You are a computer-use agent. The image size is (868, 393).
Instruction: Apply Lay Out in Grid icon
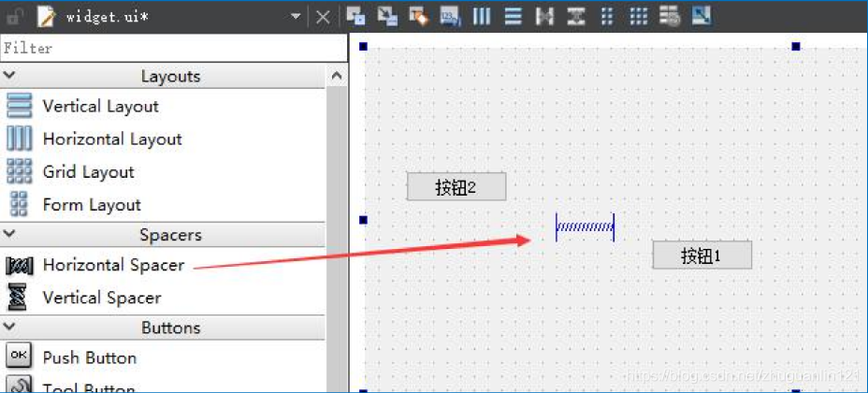[639, 17]
